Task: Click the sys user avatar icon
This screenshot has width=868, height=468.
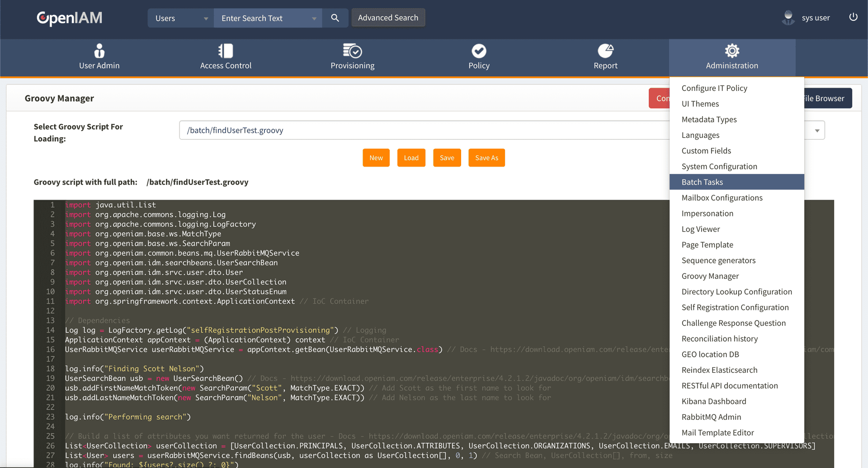Action: [788, 17]
